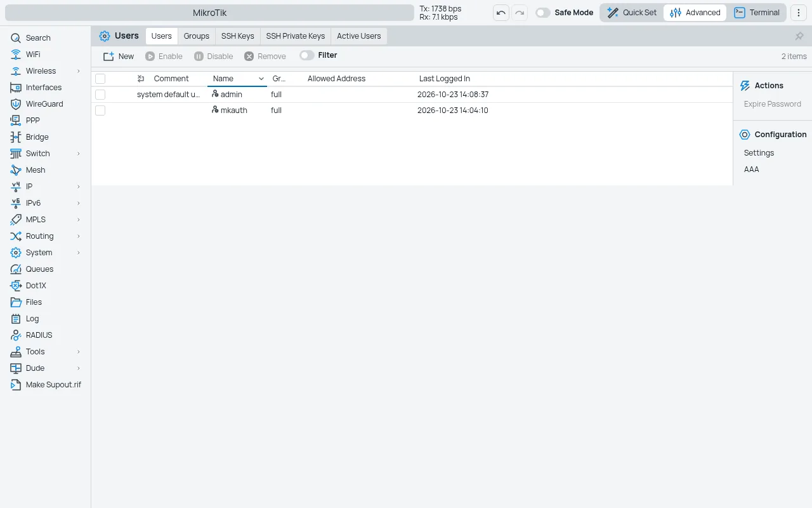Click the undo arrow icon
The image size is (812, 508).
tap(501, 13)
